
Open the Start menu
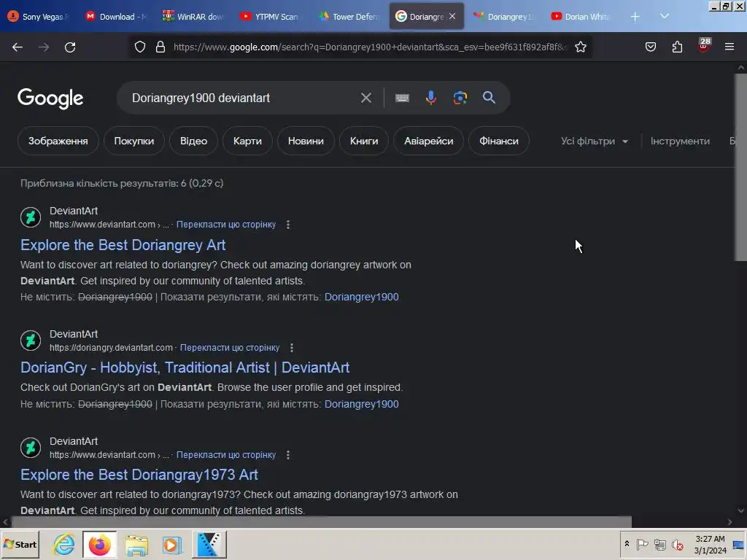pos(20,544)
